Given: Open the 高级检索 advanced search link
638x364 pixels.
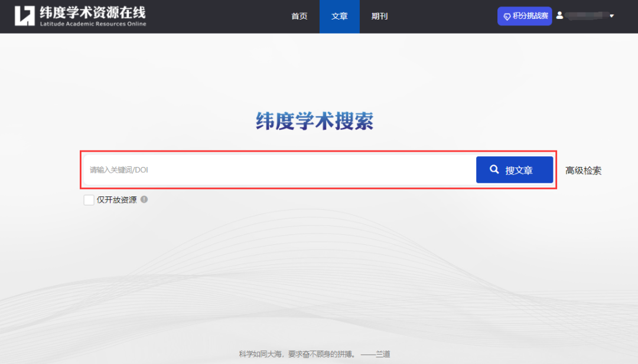Looking at the screenshot, I should (583, 170).
